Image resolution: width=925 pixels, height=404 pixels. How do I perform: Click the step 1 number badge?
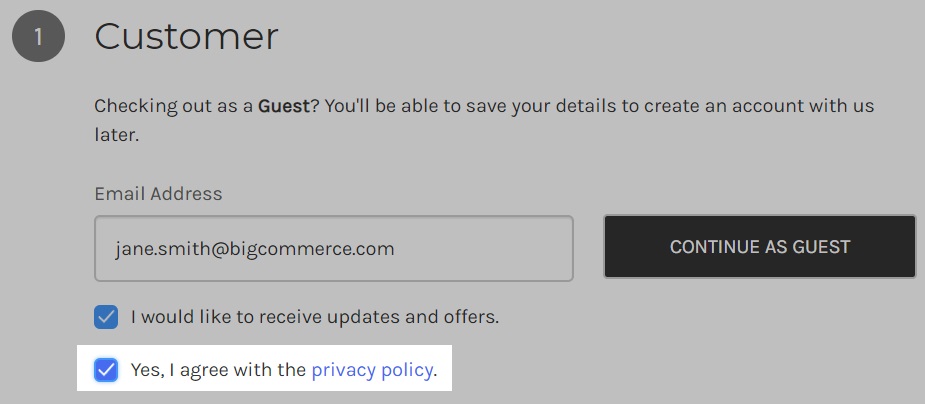[x=38, y=37]
